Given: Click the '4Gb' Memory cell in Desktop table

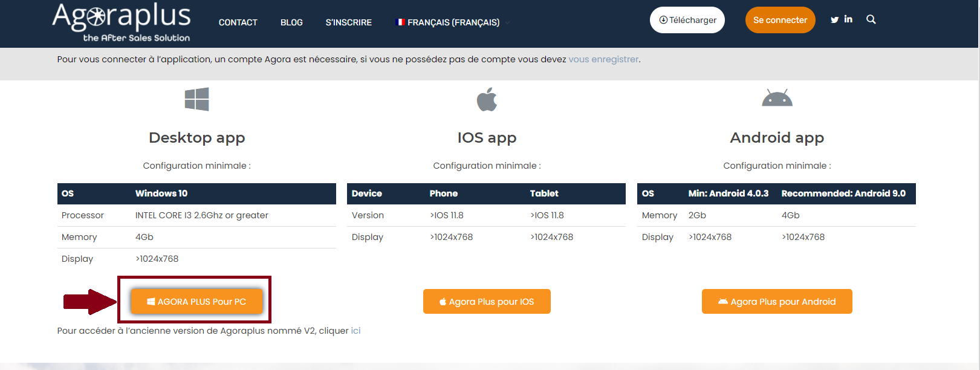Looking at the screenshot, I should [x=144, y=237].
